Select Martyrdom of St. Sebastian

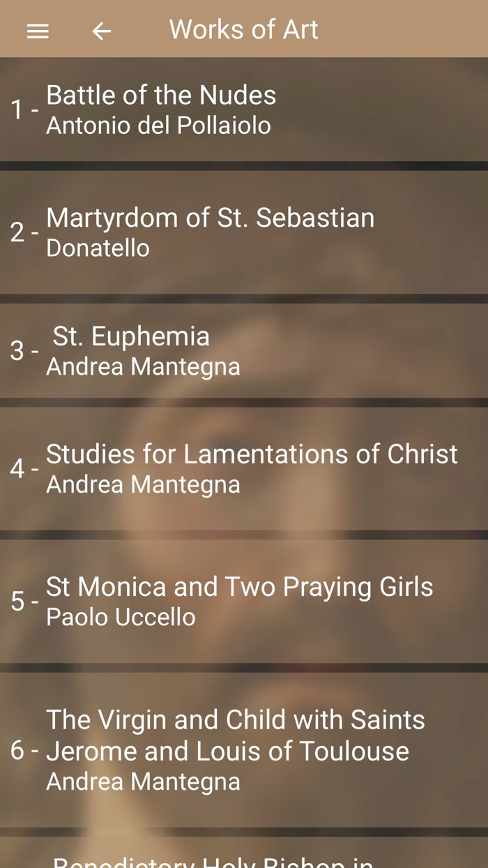pyautogui.click(x=244, y=232)
